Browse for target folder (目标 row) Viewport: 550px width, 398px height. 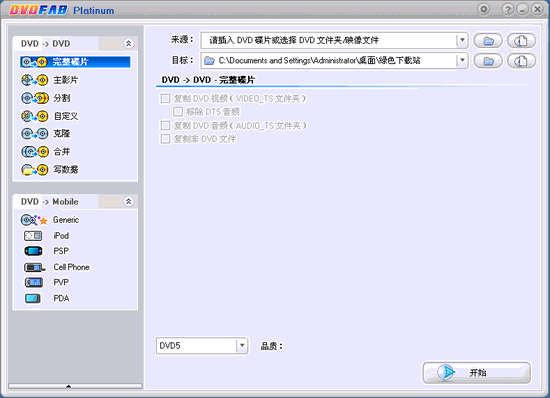tap(488, 61)
